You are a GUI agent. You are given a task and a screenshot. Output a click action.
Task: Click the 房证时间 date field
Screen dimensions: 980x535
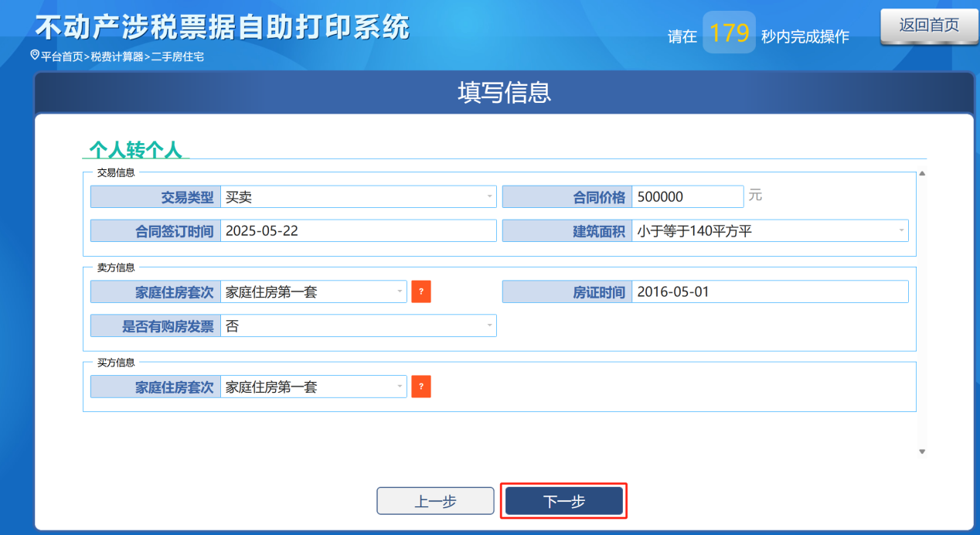point(770,291)
